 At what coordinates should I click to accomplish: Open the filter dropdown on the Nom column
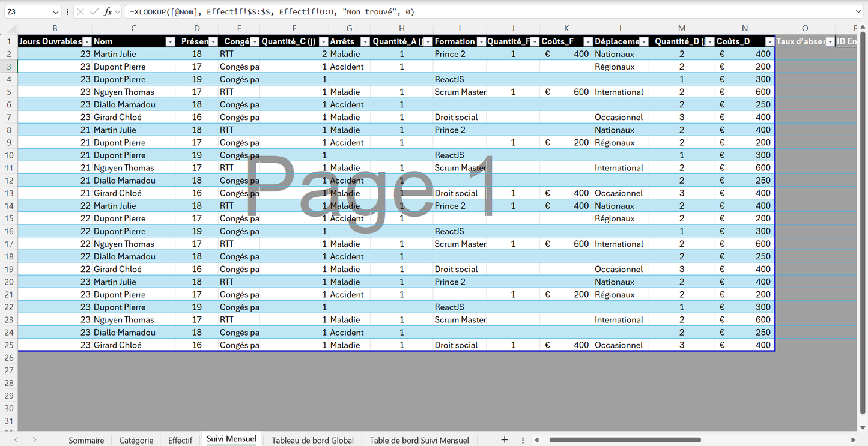169,41
